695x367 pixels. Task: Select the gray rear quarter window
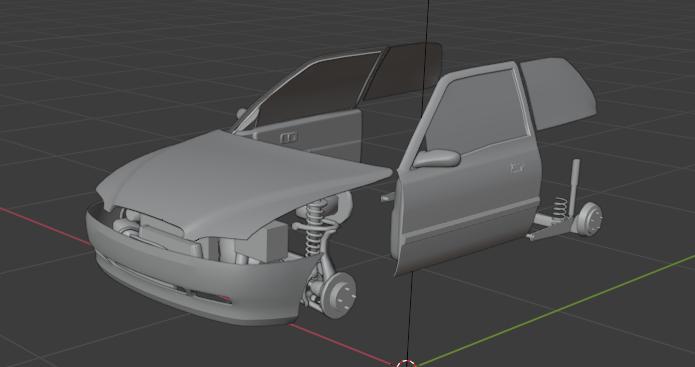(559, 92)
